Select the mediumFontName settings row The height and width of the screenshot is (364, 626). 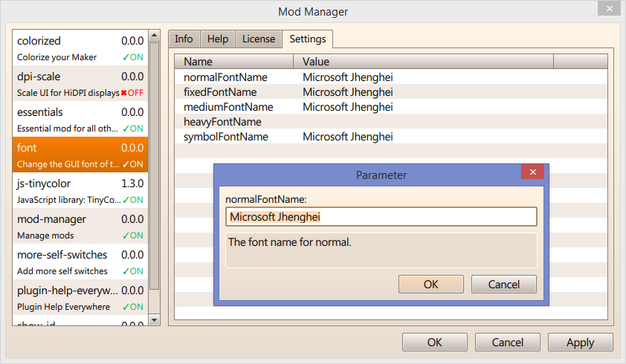[x=391, y=106]
